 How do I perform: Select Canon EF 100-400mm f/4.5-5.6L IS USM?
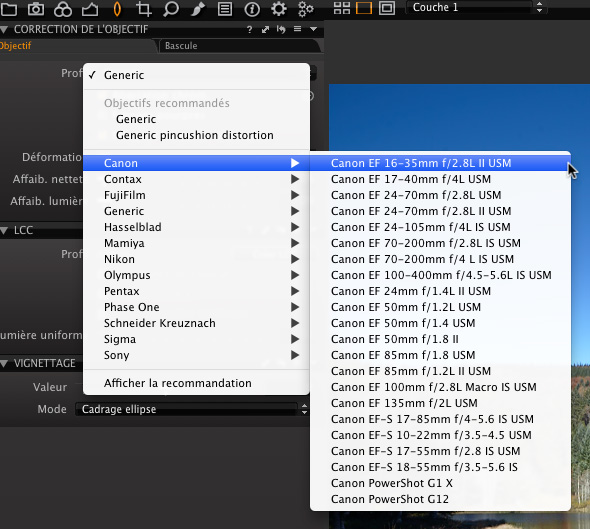coord(440,275)
